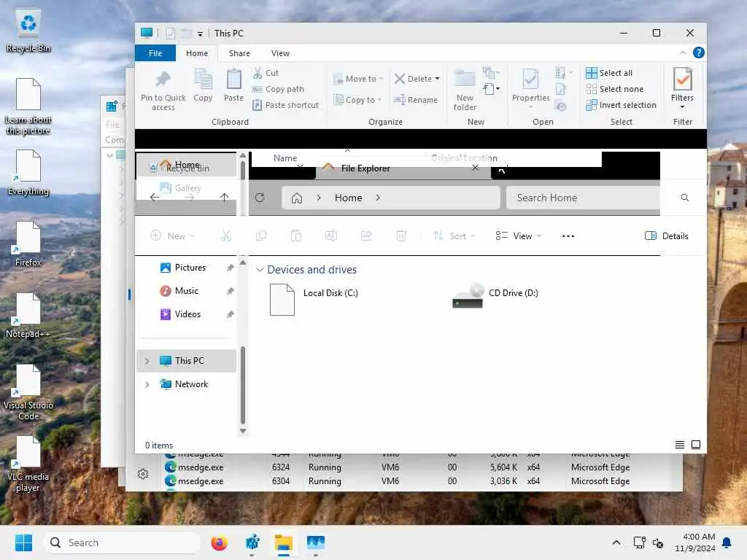Click the See more ellipsis button
The image size is (747, 560).
(x=568, y=236)
